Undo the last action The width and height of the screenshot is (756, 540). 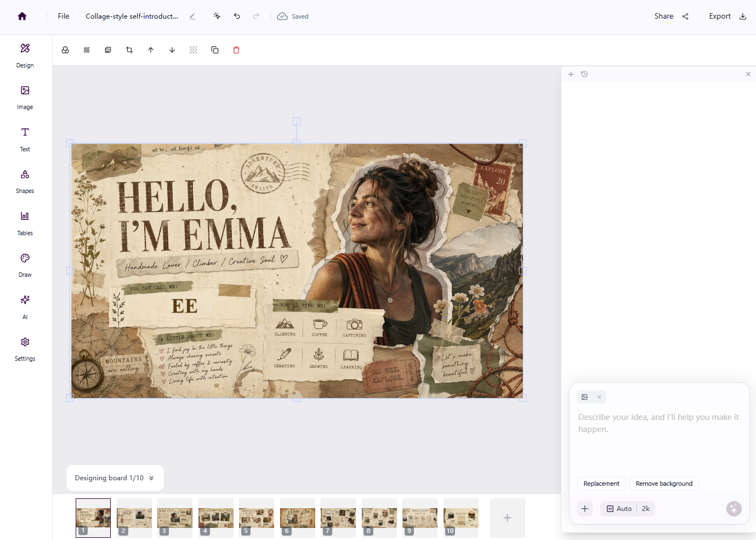(x=237, y=16)
